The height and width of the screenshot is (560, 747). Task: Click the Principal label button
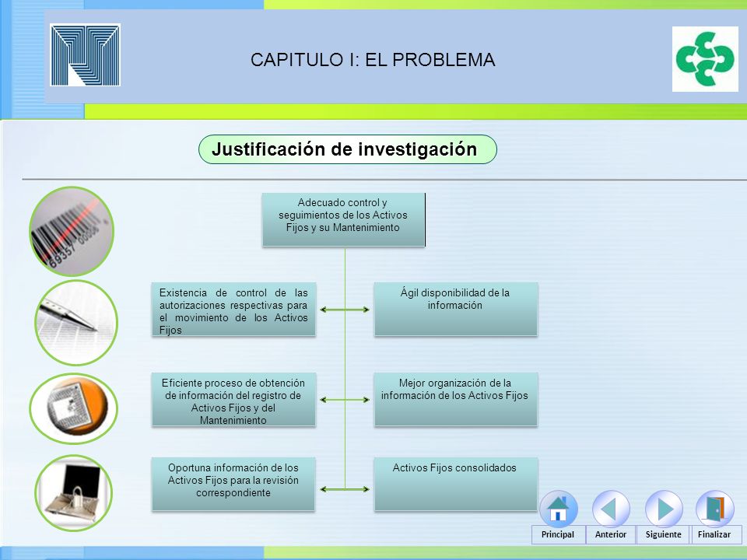click(558, 534)
